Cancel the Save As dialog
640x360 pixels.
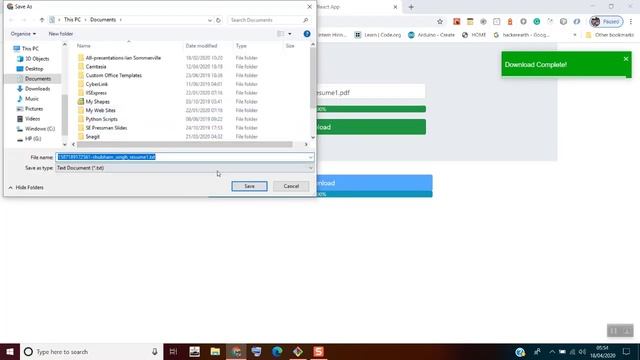tap(291, 186)
